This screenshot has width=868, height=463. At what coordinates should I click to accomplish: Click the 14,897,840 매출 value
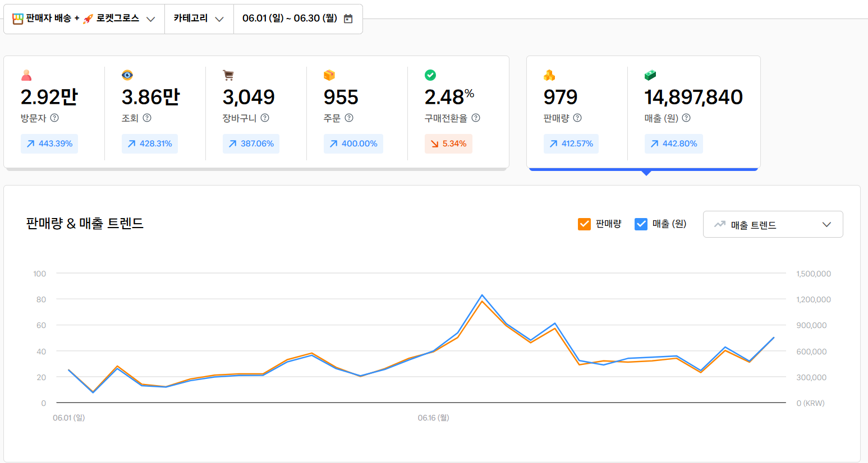pyautogui.click(x=694, y=98)
